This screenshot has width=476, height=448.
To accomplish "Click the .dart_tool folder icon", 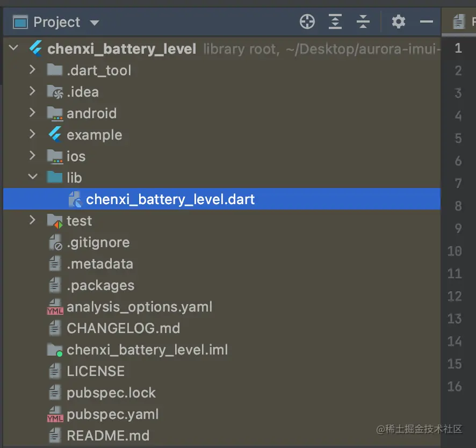I will click(x=55, y=70).
